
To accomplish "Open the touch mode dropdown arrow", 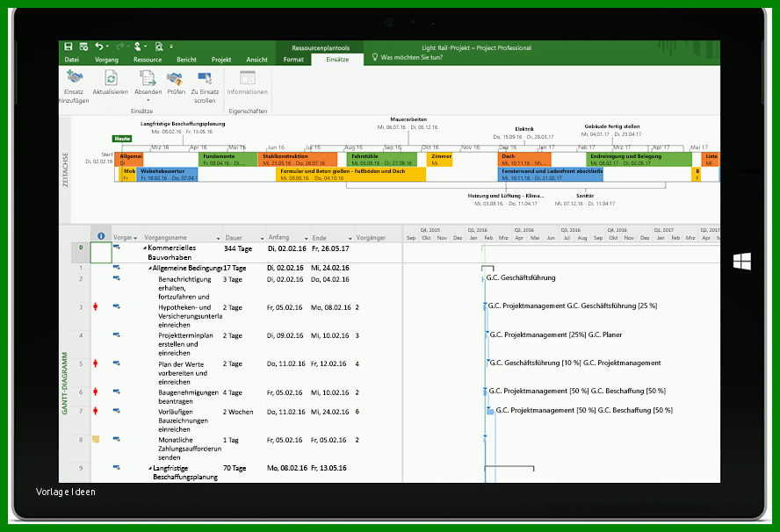I will coord(145,47).
